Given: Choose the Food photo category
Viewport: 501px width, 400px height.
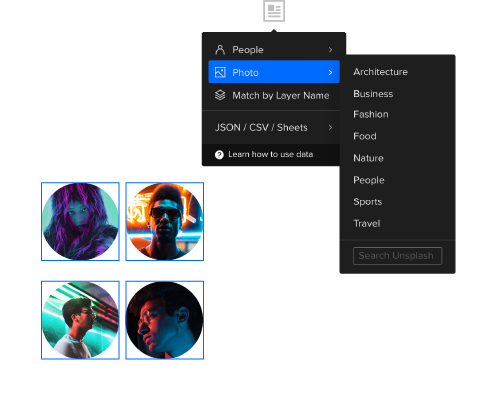Looking at the screenshot, I should pos(365,136).
